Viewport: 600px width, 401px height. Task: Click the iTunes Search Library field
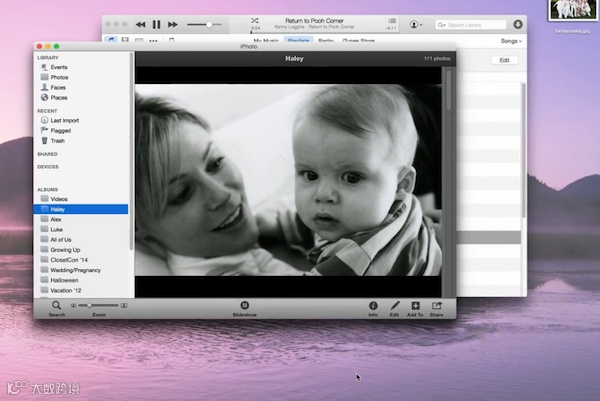click(x=471, y=25)
